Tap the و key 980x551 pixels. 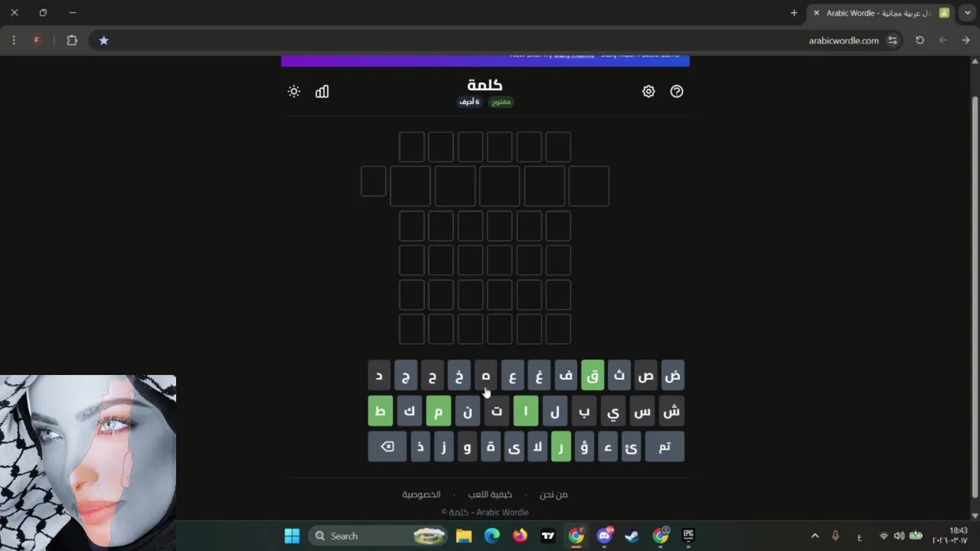(x=467, y=447)
